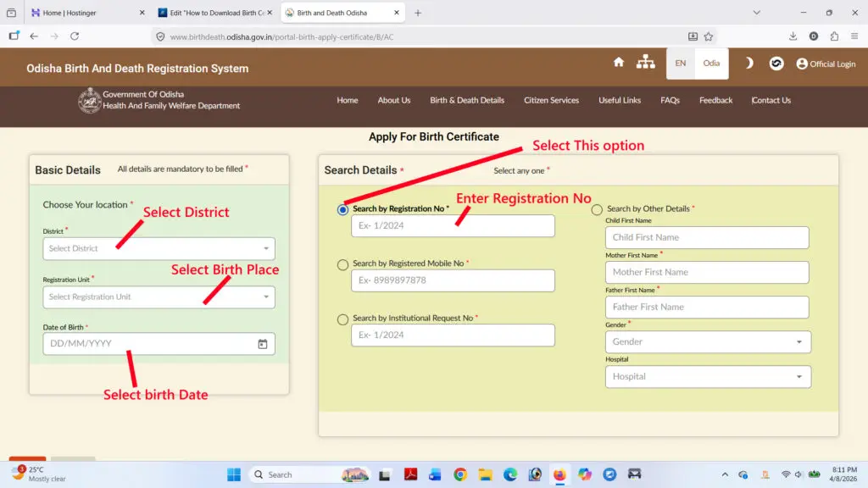Go to the FAQs page link
Image resolution: width=868 pixels, height=488 pixels.
coord(670,100)
